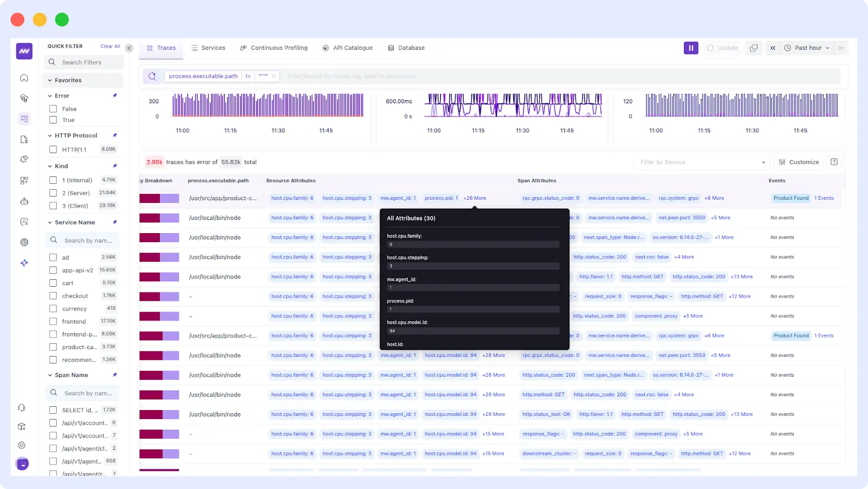This screenshot has height=489, width=868.
Task: Open the dashboards widget icon in the sidebar
Action: (24, 181)
